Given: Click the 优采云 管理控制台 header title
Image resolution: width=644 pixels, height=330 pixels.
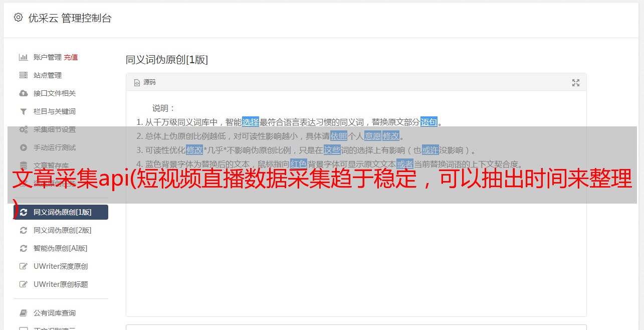Looking at the screenshot, I should [70, 18].
